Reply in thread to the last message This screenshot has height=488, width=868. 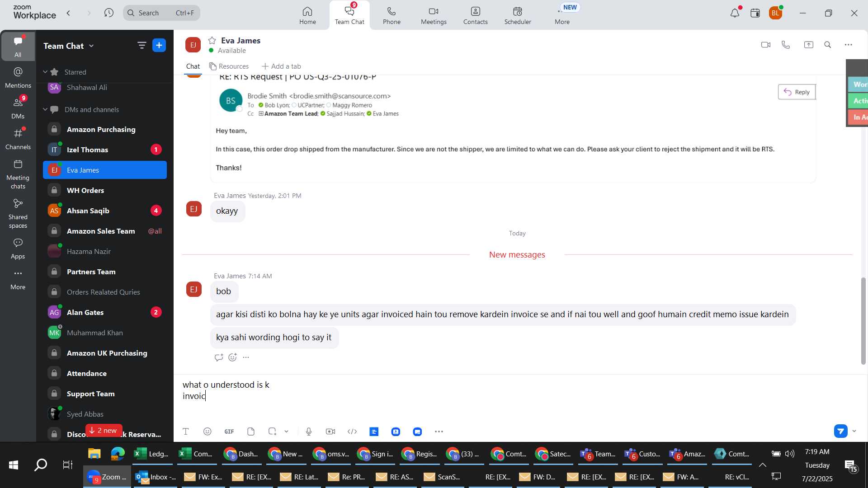[219, 357]
